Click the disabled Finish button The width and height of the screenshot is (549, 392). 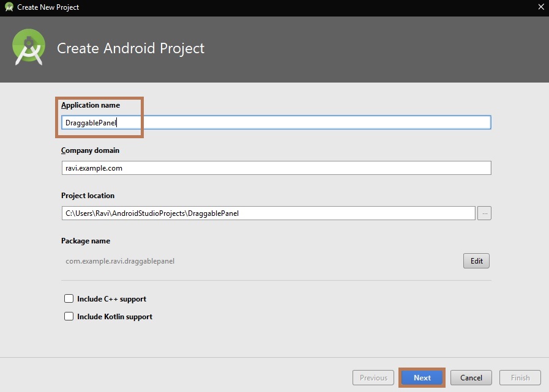tap(520, 378)
